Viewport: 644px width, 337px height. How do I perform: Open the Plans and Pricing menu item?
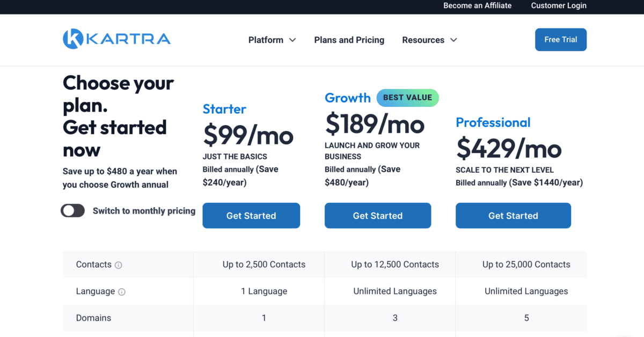(349, 40)
